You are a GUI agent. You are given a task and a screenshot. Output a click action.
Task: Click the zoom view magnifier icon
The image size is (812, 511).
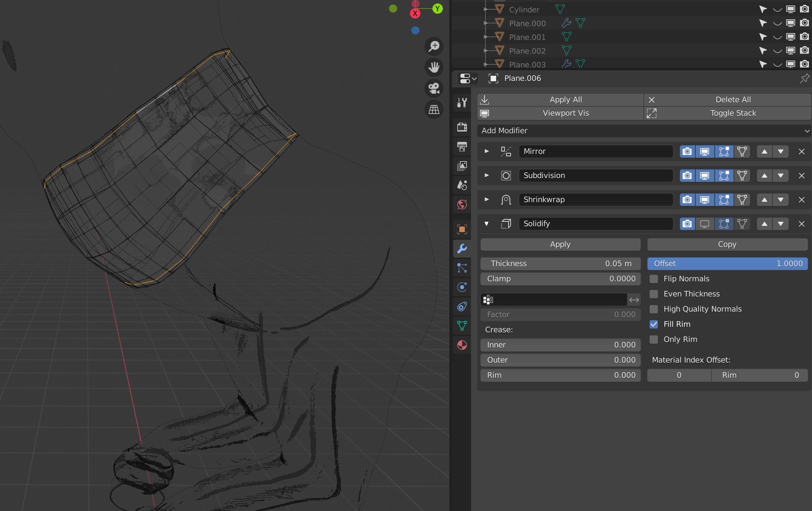coord(434,46)
